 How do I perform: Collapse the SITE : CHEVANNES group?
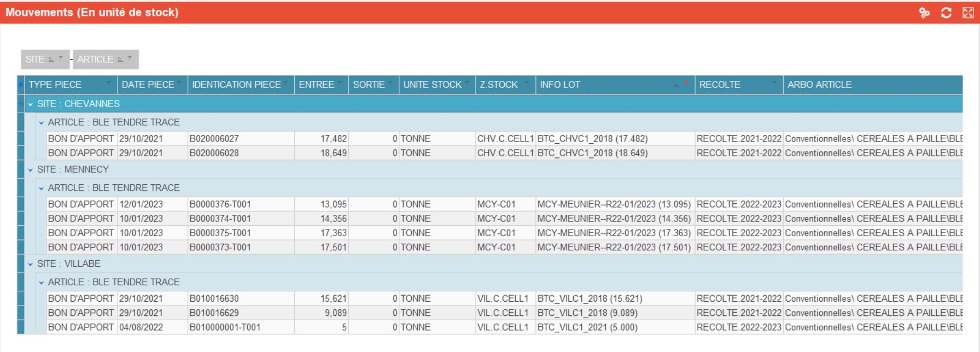pyautogui.click(x=31, y=104)
